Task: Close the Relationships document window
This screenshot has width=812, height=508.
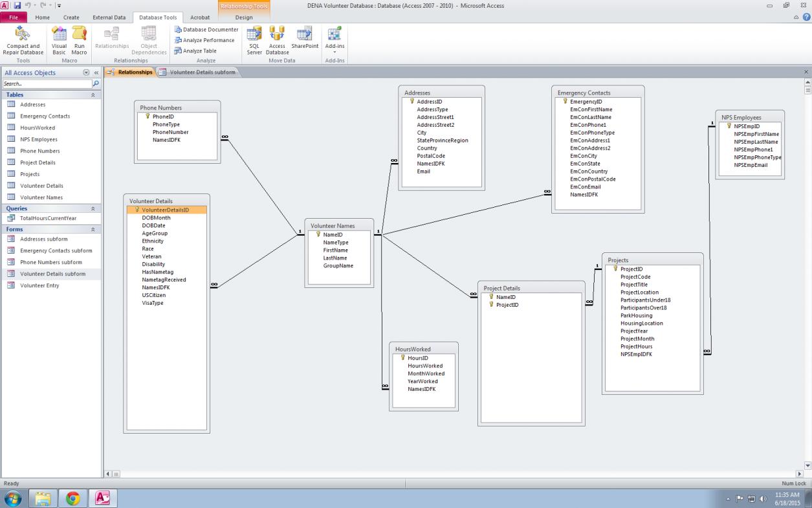Action: 806,72
